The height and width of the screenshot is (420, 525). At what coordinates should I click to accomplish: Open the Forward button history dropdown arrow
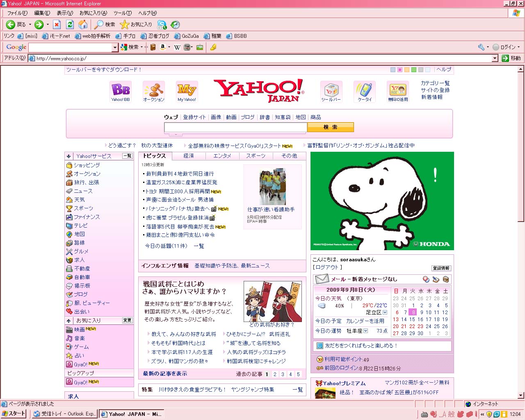point(48,25)
